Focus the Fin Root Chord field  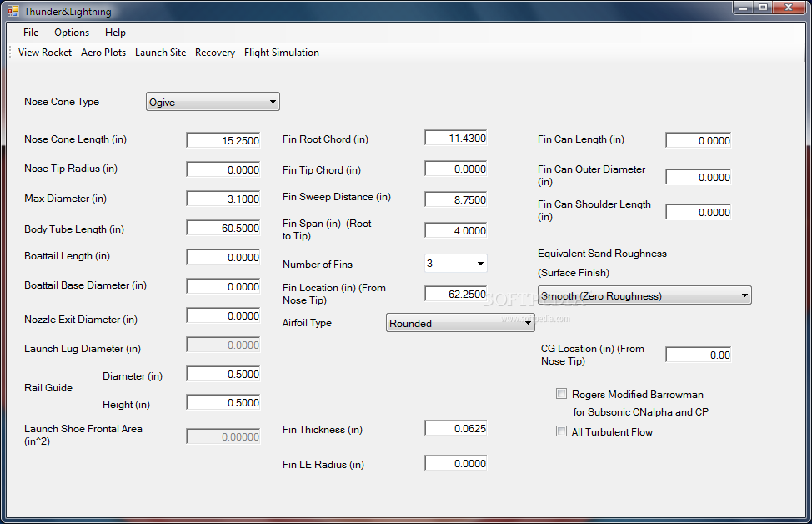click(x=456, y=138)
